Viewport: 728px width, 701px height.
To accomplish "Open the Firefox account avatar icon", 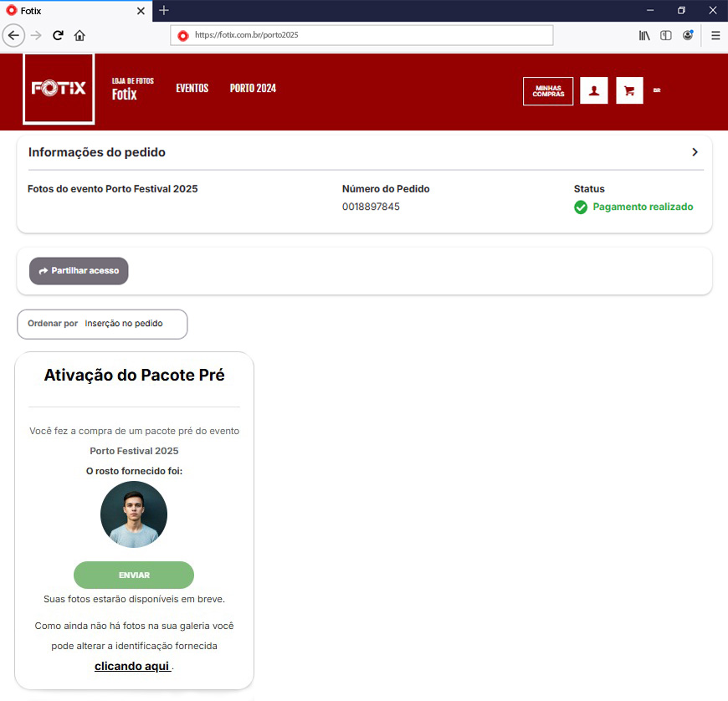I will pos(688,35).
